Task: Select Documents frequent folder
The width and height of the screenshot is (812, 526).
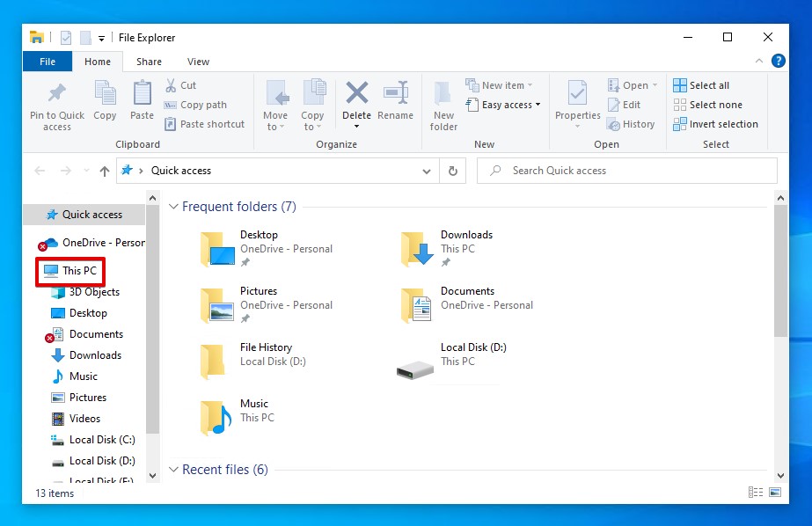Action: (x=466, y=305)
